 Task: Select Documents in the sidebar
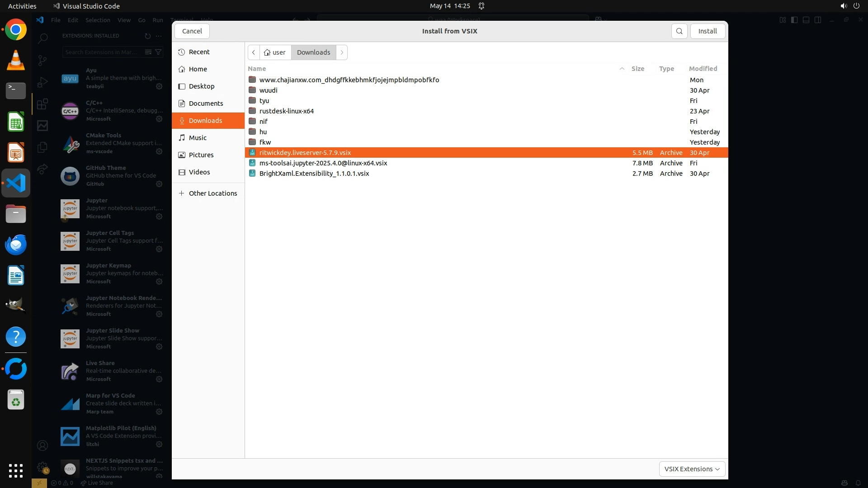tap(206, 103)
